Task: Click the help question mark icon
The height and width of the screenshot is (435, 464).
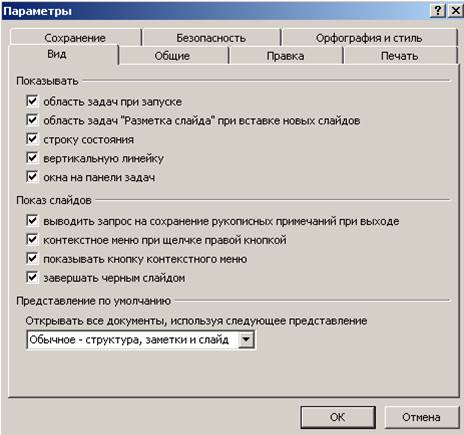Action: click(x=438, y=11)
